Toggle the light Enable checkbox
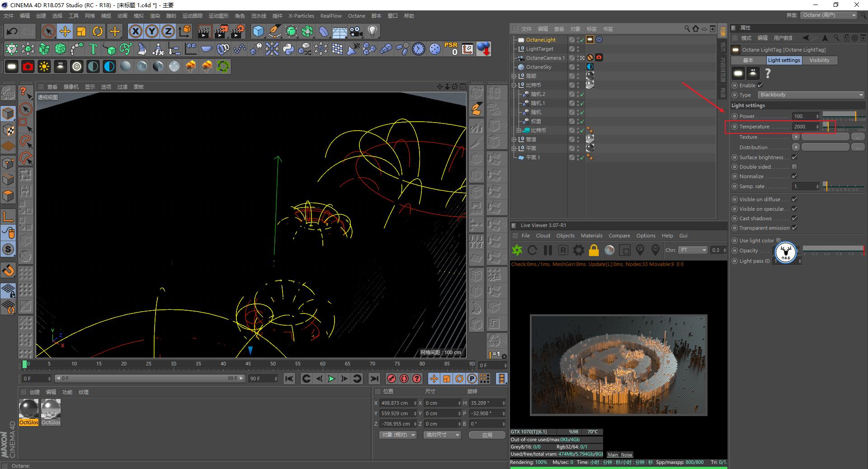 click(x=760, y=85)
